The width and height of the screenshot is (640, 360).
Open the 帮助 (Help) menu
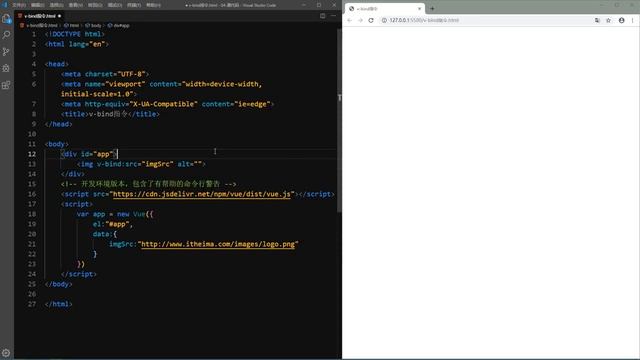pos(153,5)
